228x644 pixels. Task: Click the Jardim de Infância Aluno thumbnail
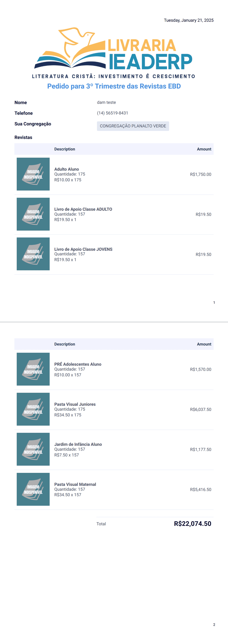point(33,449)
